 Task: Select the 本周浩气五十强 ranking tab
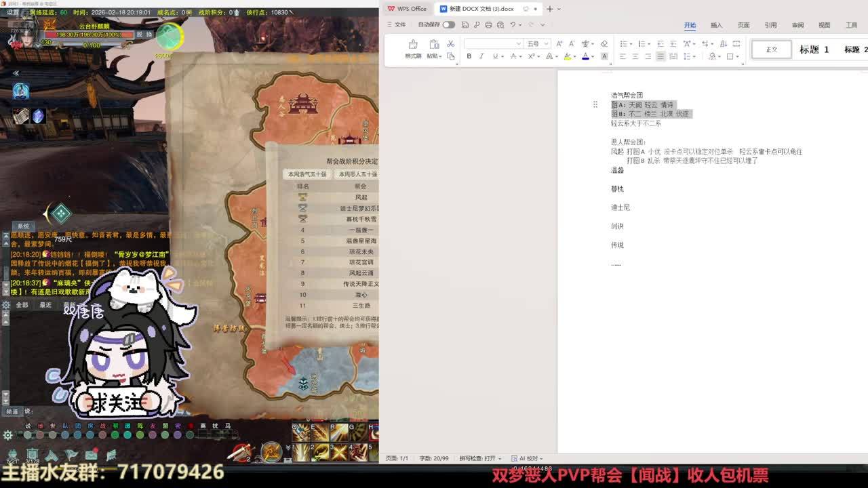[307, 174]
